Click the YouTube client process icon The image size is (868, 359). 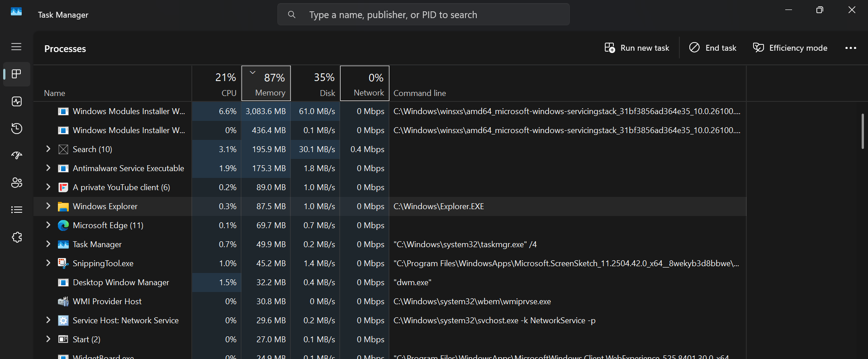click(x=63, y=187)
